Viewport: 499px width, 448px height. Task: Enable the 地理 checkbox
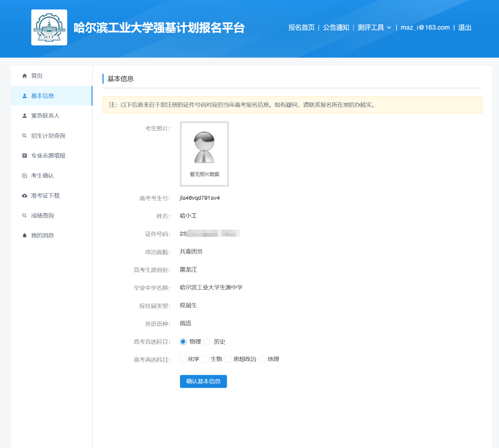263,359
